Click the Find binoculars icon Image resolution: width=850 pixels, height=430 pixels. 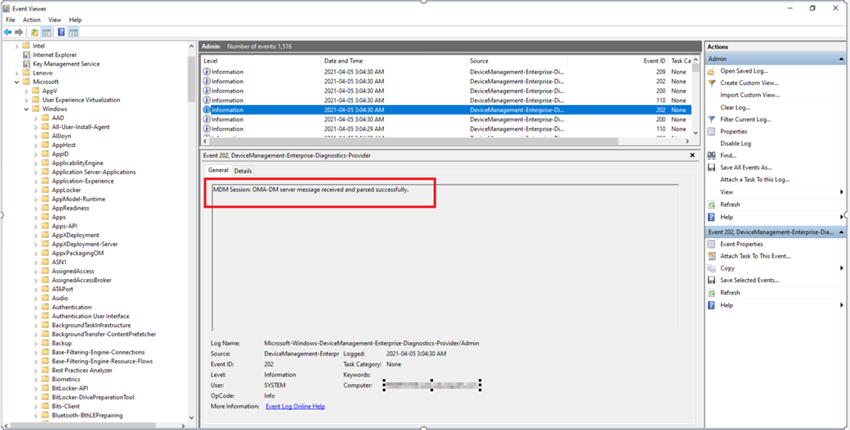[711, 156]
